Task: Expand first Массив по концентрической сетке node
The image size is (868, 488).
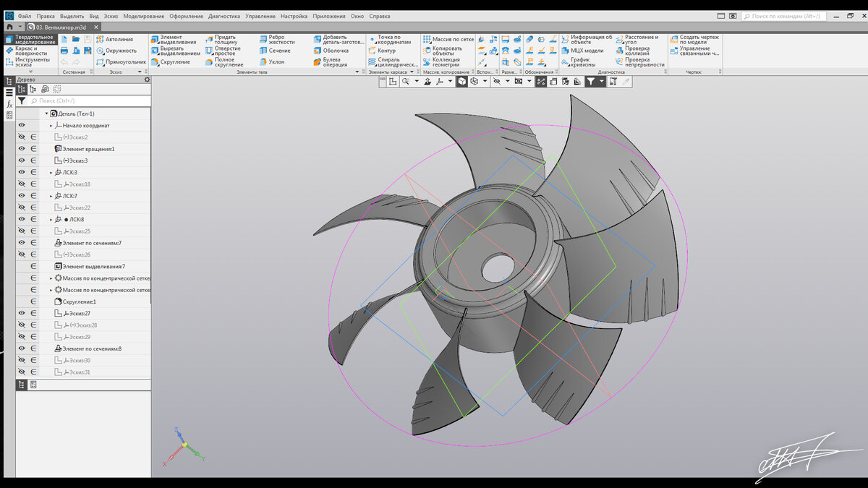Action: (x=51, y=278)
